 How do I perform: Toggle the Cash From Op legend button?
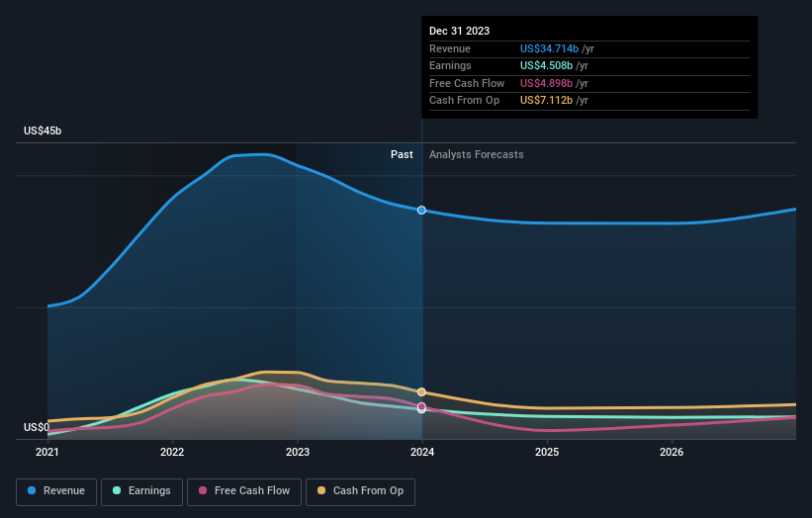360,491
